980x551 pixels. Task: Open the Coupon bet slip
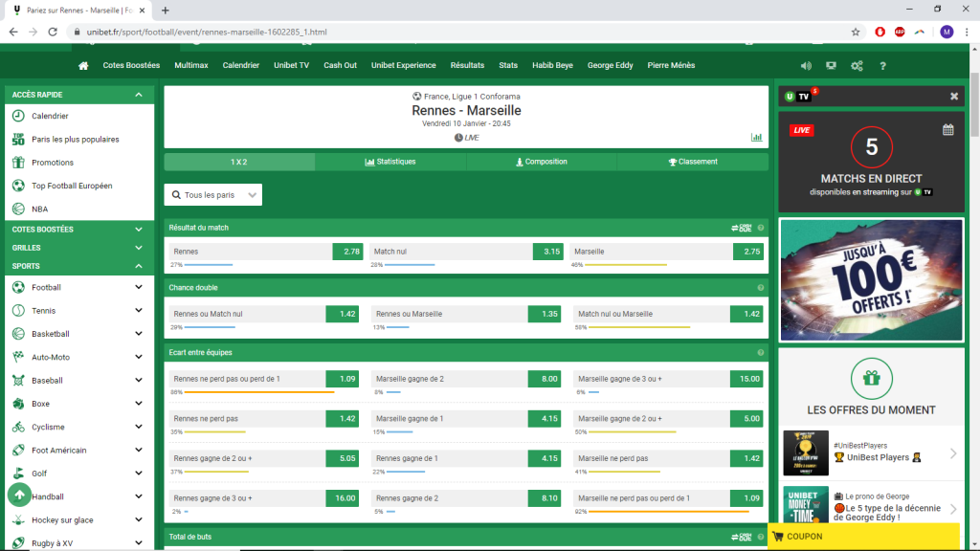pyautogui.click(x=863, y=537)
